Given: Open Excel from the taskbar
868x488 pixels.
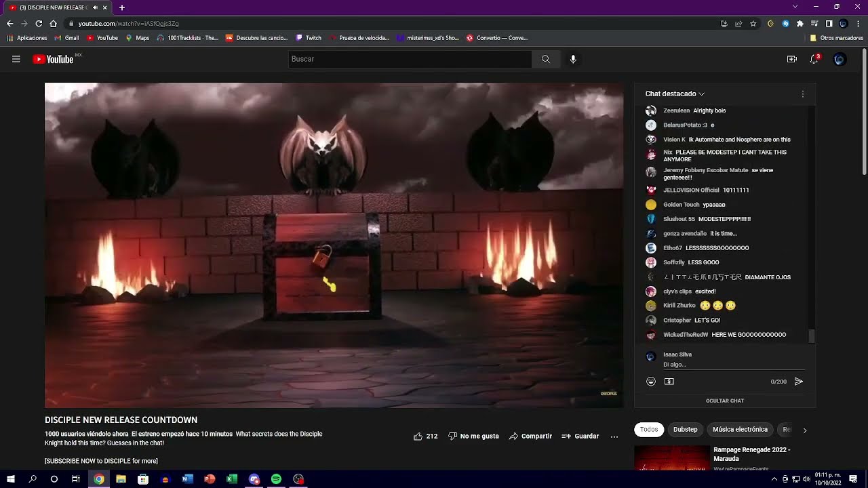Looking at the screenshot, I should (x=232, y=479).
